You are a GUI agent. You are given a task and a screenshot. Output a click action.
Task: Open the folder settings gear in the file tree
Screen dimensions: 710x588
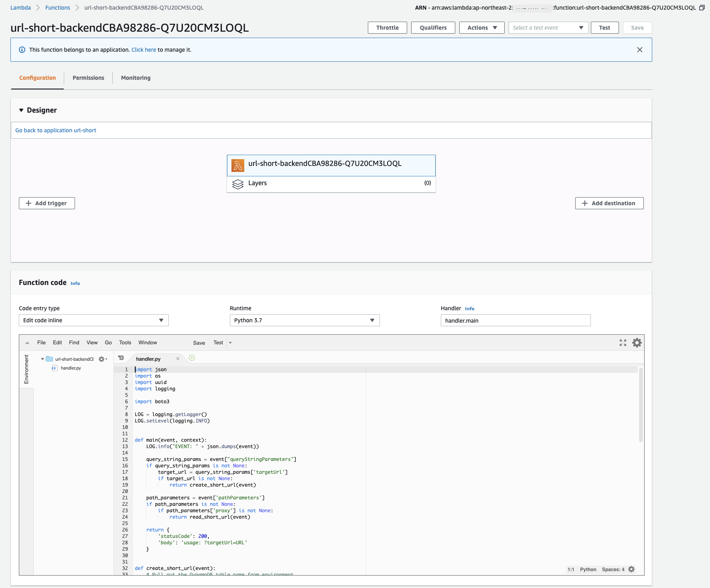(x=103, y=359)
